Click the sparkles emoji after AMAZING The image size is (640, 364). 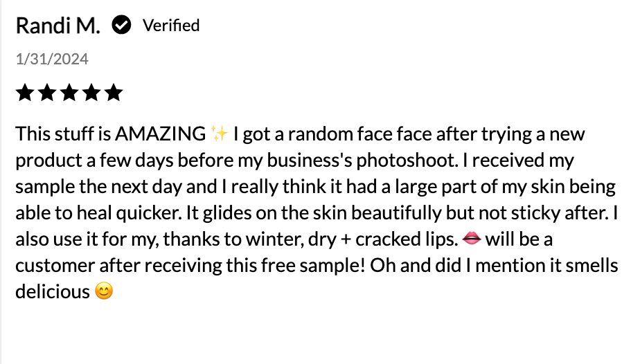(x=220, y=133)
